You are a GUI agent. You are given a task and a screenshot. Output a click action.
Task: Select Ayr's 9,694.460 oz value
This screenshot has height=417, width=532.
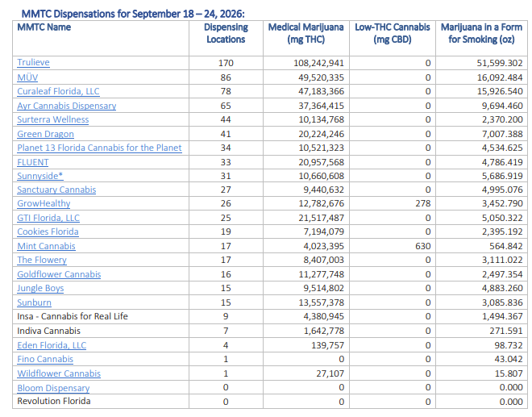(502, 106)
